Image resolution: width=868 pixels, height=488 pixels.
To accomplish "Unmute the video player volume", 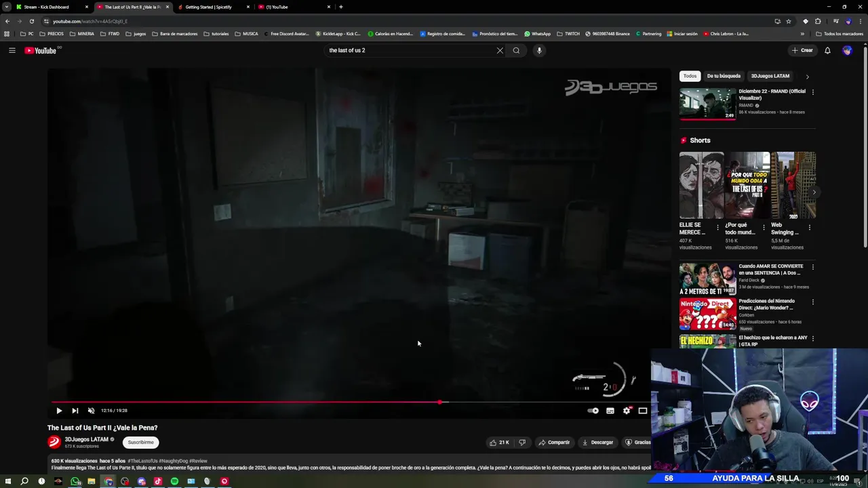I will pos(91,411).
